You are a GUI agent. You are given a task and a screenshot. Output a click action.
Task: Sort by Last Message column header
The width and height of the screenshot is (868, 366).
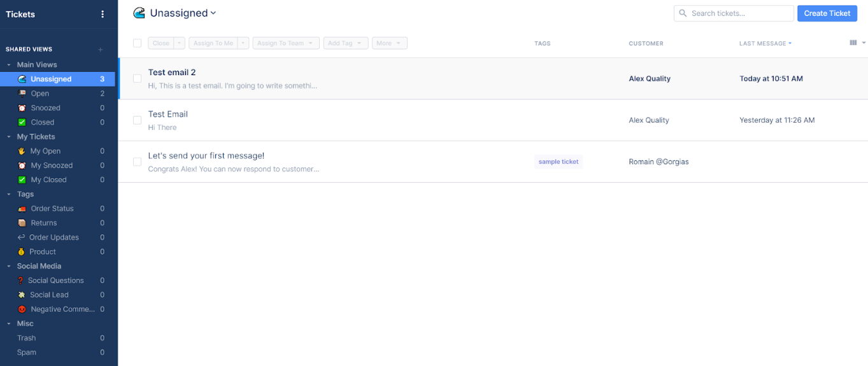[x=765, y=43]
